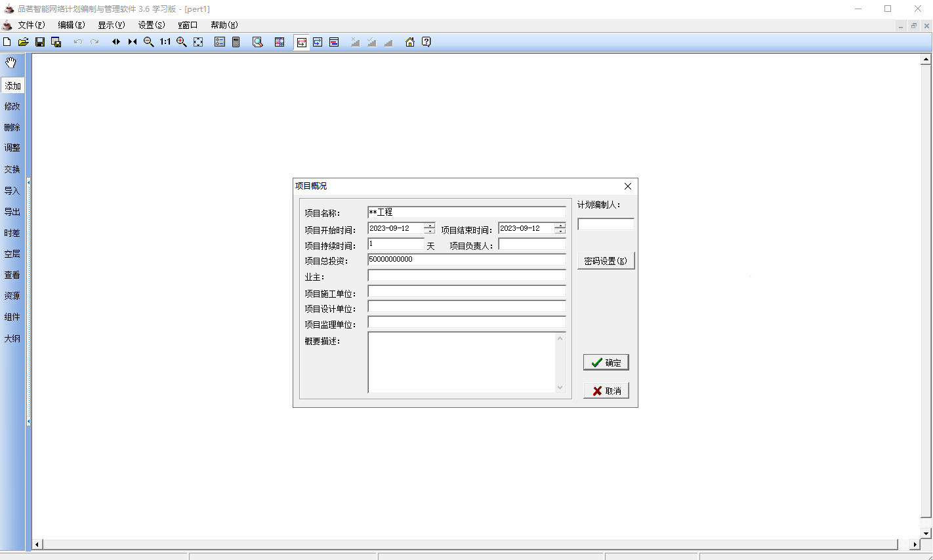Click the calculator toolbar icon
This screenshot has height=560, width=933.
(x=236, y=42)
